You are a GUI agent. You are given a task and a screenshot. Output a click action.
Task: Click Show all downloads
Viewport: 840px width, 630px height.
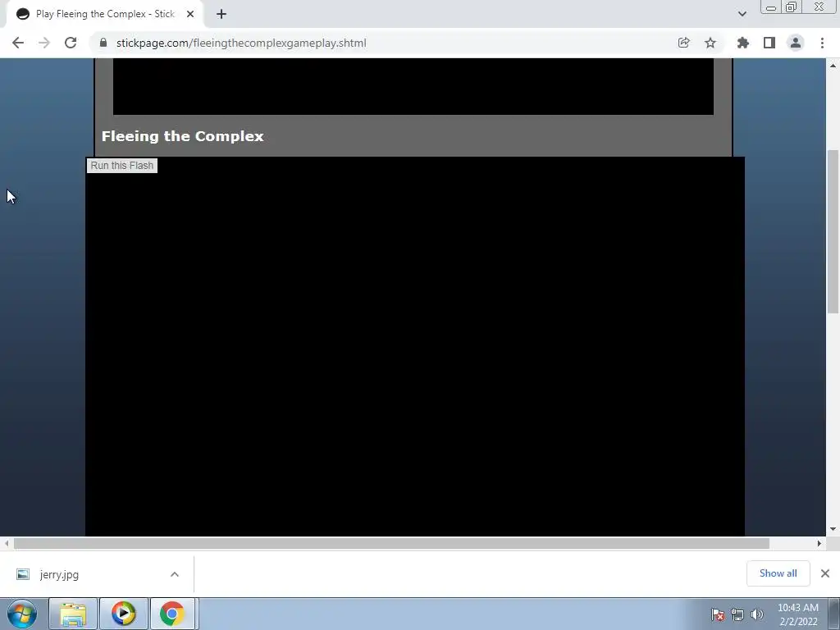(778, 573)
